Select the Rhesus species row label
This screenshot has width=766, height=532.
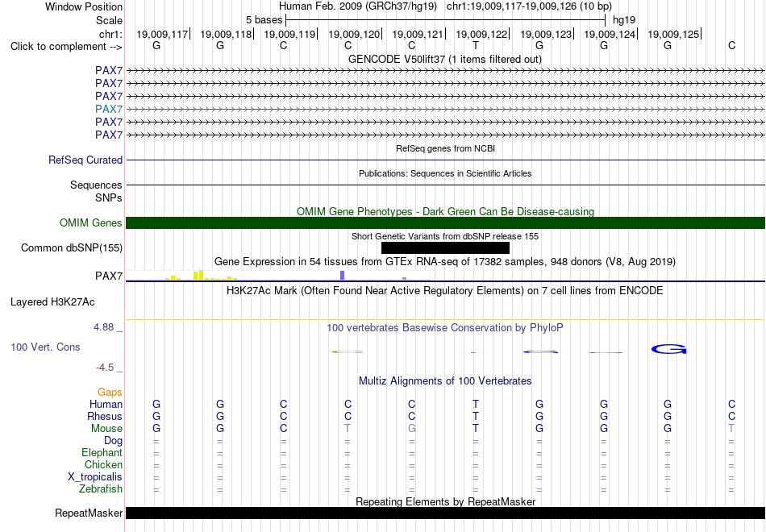[105, 416]
